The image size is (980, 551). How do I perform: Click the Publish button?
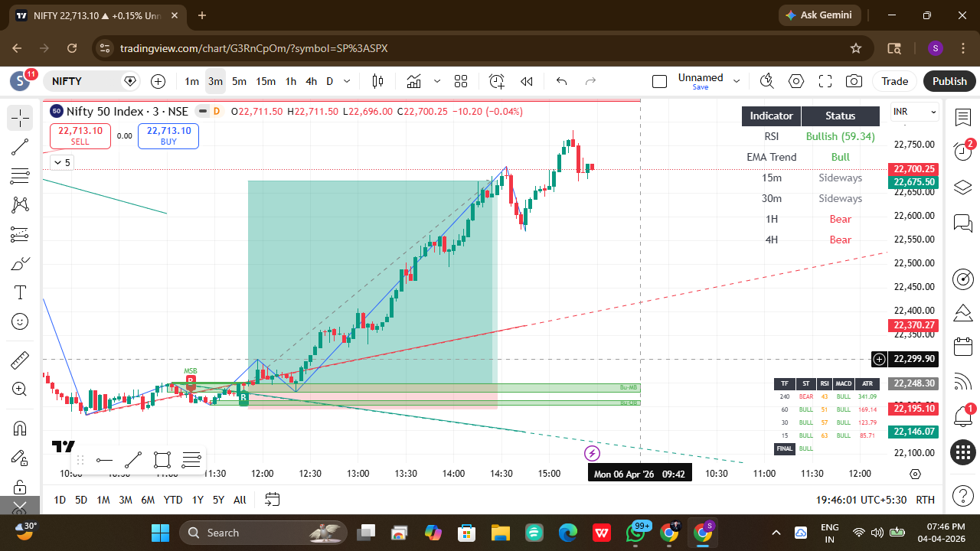pyautogui.click(x=949, y=81)
